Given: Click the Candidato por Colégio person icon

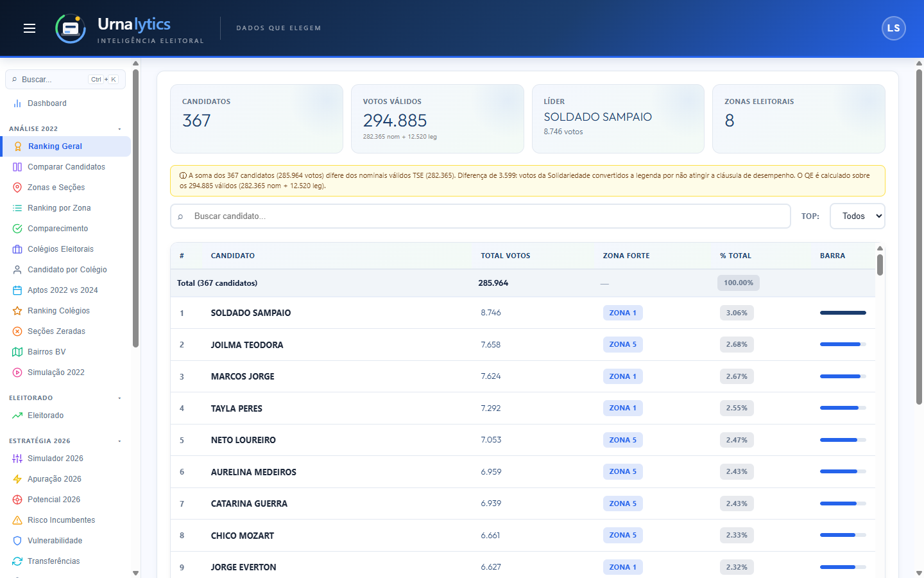Looking at the screenshot, I should pyautogui.click(x=17, y=270).
